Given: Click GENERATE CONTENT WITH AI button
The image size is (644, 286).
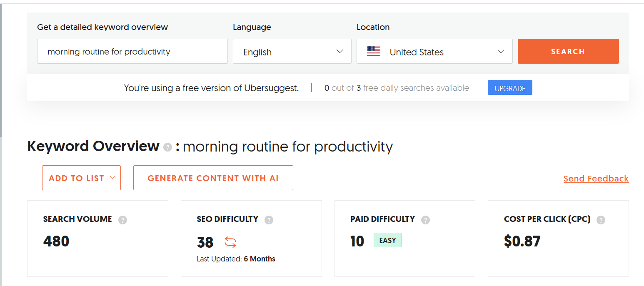Looking at the screenshot, I should (213, 178).
